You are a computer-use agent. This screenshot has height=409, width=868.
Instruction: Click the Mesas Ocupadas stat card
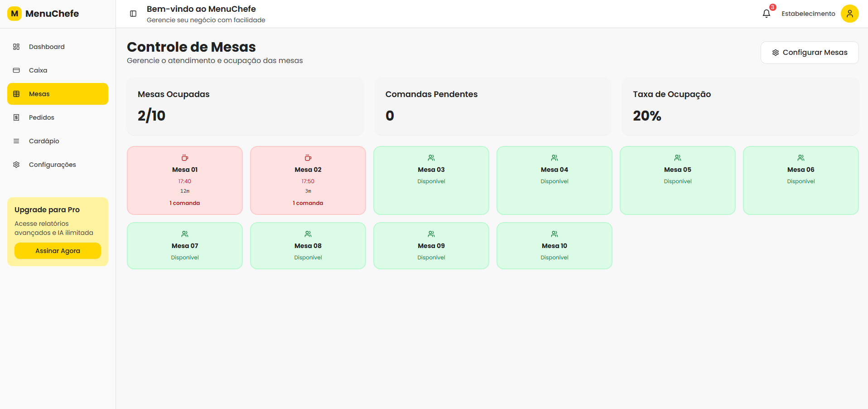(246, 107)
